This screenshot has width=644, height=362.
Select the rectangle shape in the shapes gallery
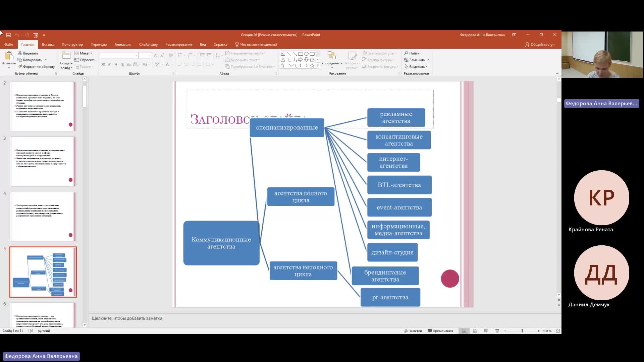[301, 54]
